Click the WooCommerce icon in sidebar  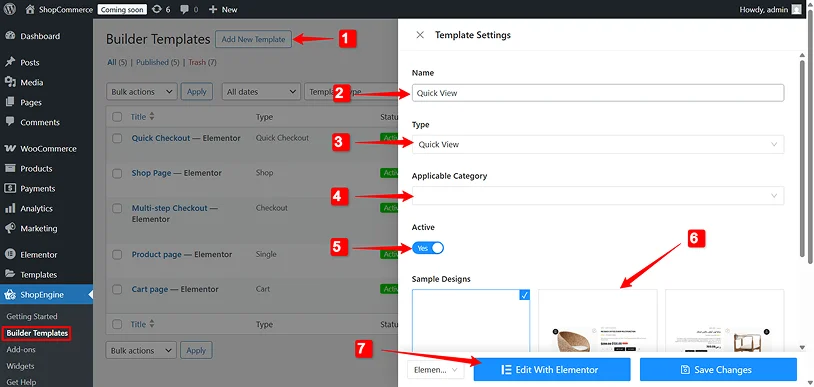tap(9, 149)
